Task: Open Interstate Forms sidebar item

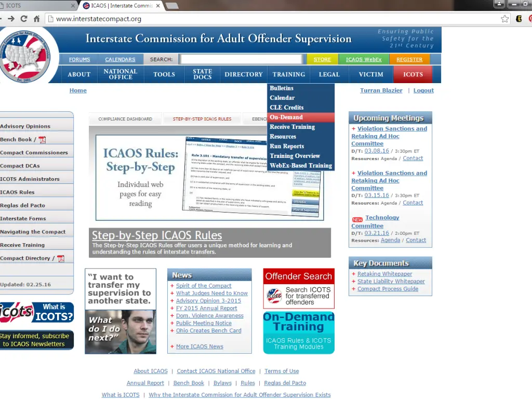Action: click(36, 219)
